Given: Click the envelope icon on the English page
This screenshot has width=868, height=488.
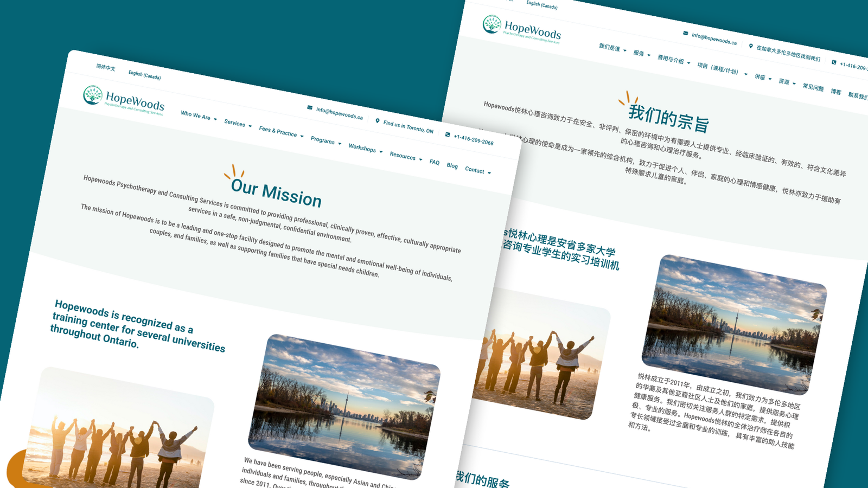Looking at the screenshot, I should [310, 107].
